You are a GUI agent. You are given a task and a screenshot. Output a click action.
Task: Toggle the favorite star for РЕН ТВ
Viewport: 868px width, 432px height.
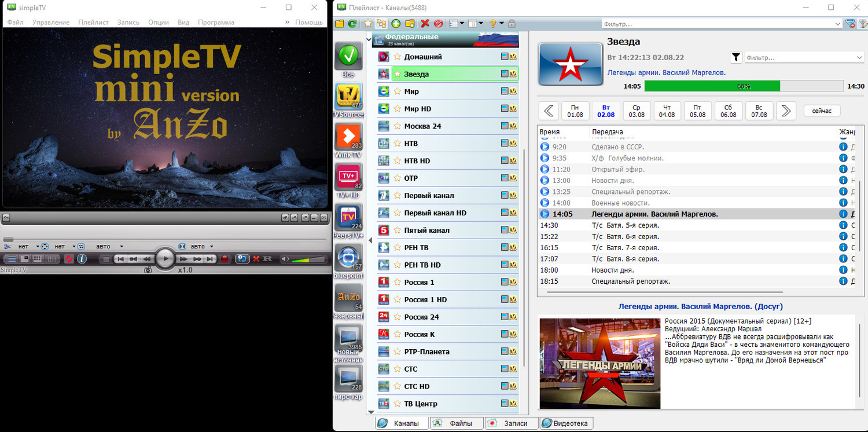pos(398,248)
